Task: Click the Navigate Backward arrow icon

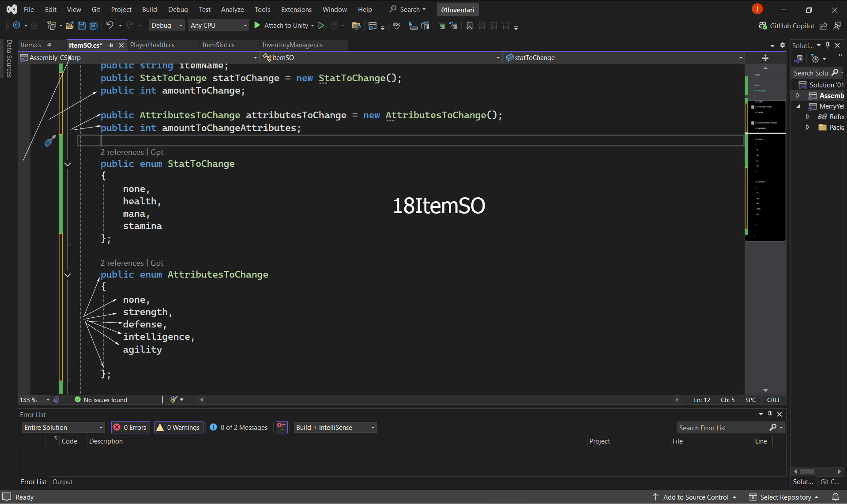Action: [16, 26]
